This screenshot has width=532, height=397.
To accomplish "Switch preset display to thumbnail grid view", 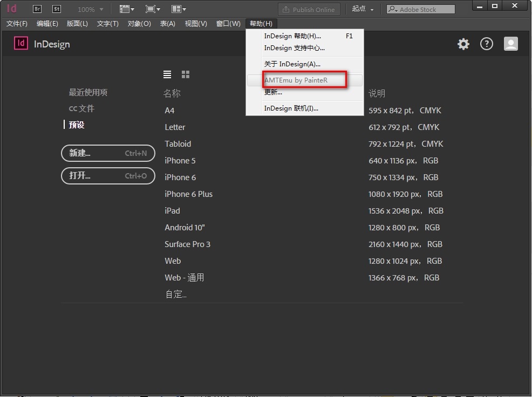I will pos(185,74).
